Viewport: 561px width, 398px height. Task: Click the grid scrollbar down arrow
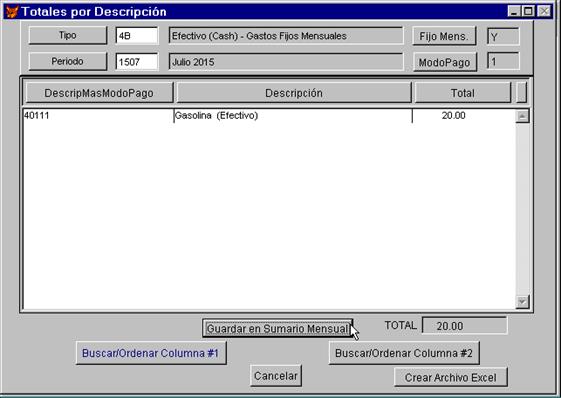522,302
